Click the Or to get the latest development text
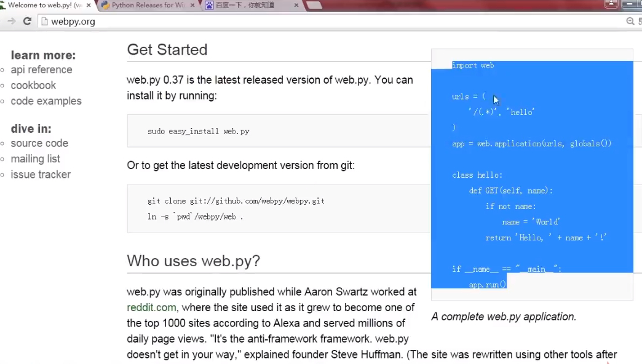 click(241, 165)
